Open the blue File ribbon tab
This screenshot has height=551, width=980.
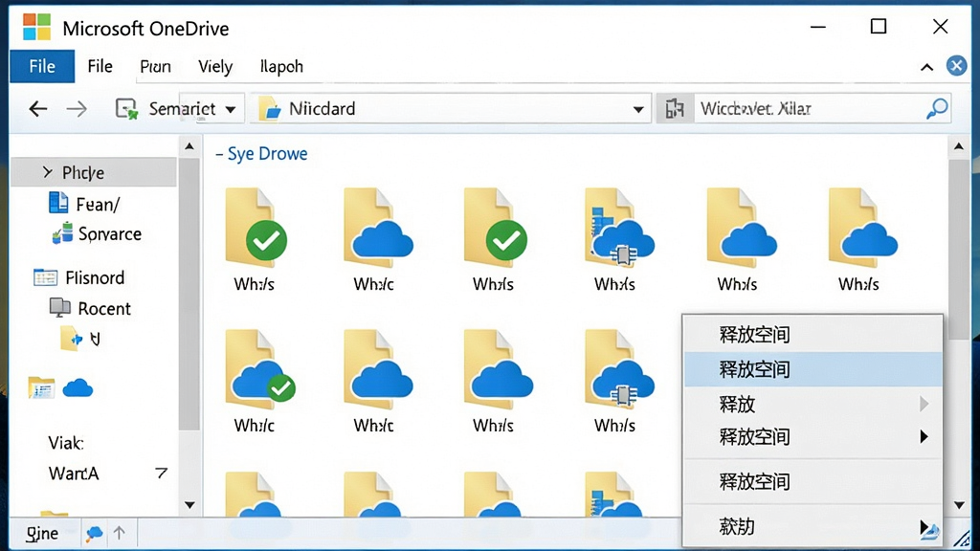[x=42, y=66]
